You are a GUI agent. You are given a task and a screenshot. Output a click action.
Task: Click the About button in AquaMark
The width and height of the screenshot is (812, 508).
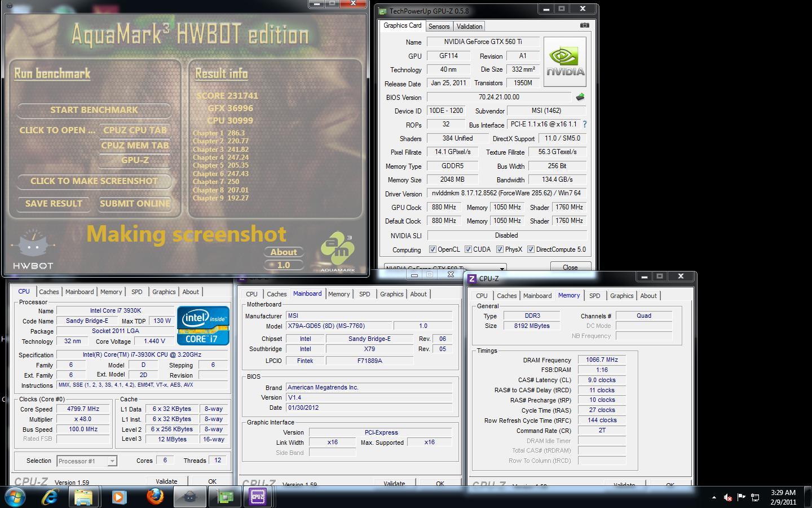pyautogui.click(x=284, y=252)
